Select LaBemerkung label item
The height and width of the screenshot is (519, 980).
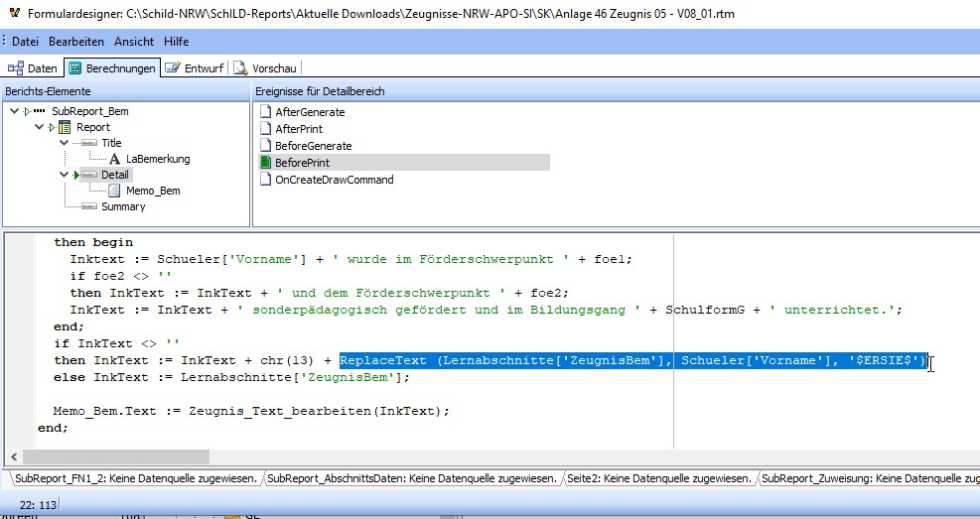(x=158, y=159)
